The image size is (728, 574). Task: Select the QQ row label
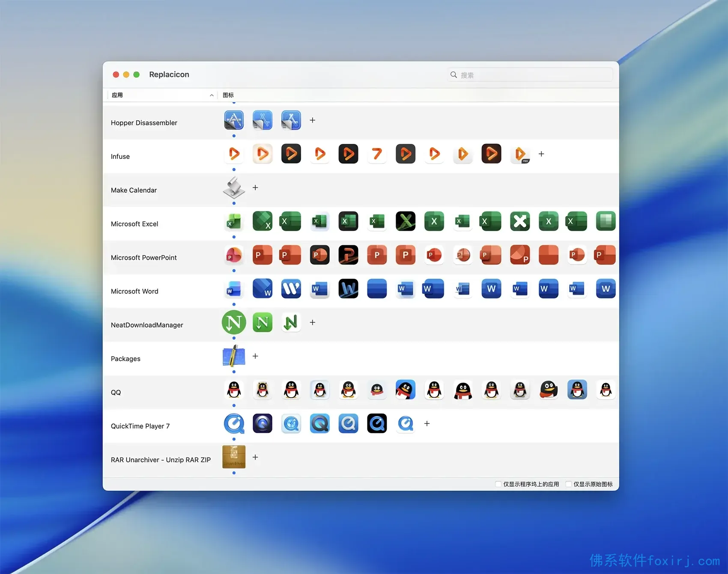116,393
